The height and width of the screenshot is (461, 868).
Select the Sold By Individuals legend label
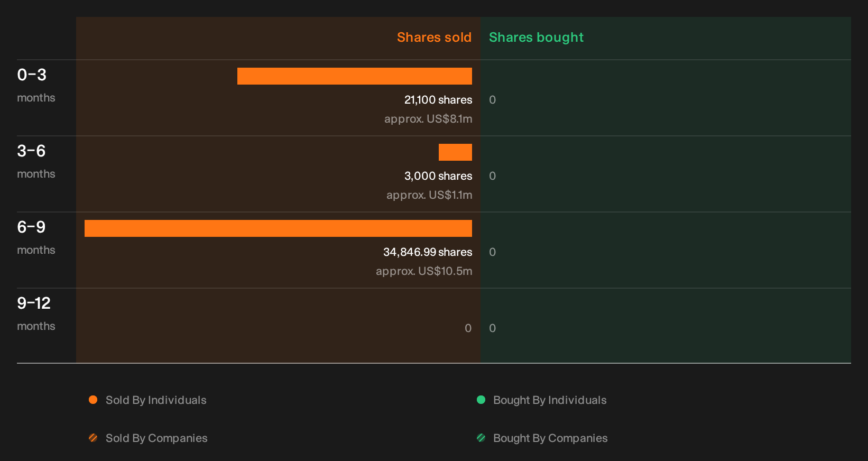pos(156,400)
